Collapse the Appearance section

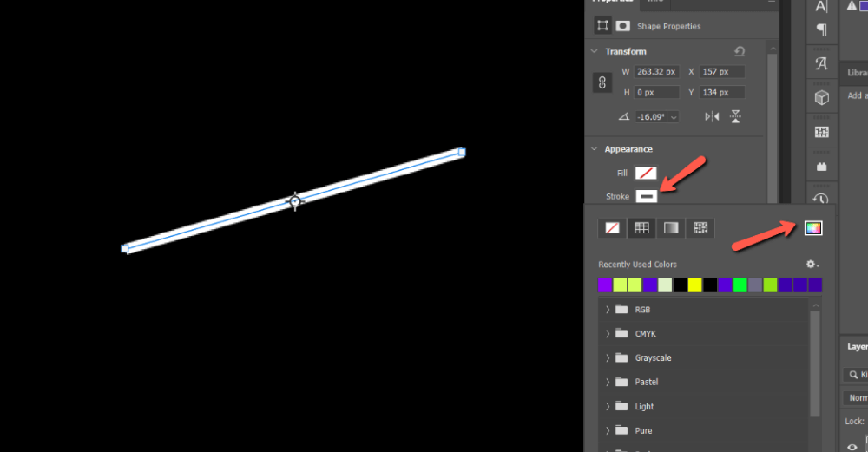click(595, 149)
